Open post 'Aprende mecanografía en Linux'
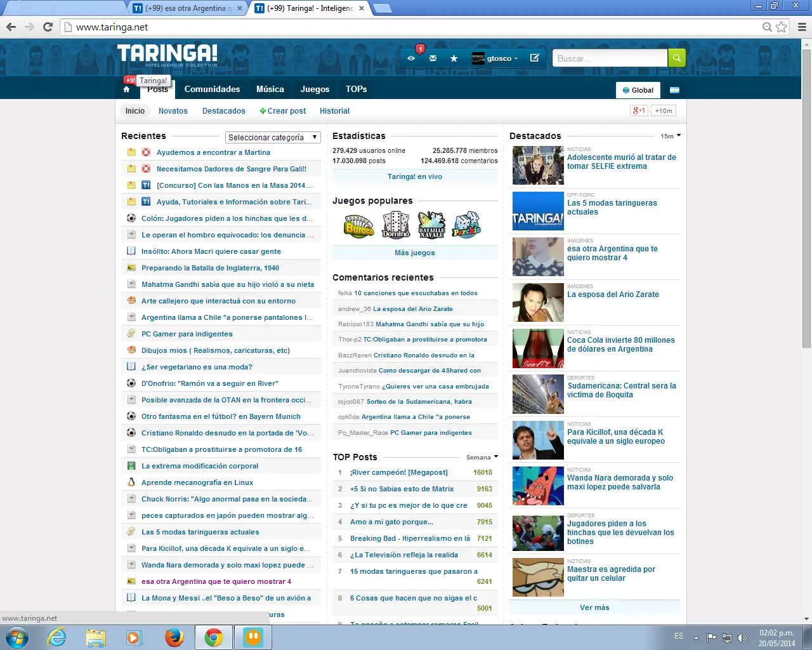Viewport: 812px width, 650px height. [x=197, y=482]
